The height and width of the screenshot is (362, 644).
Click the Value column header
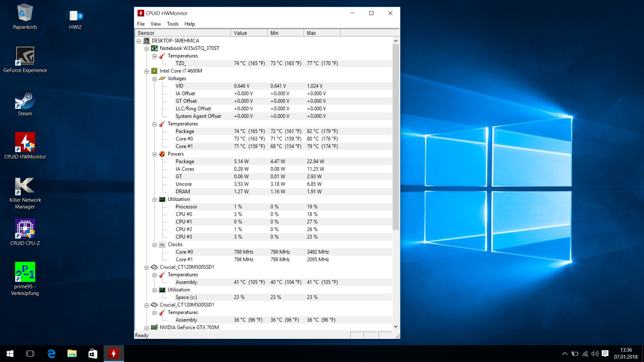click(249, 33)
